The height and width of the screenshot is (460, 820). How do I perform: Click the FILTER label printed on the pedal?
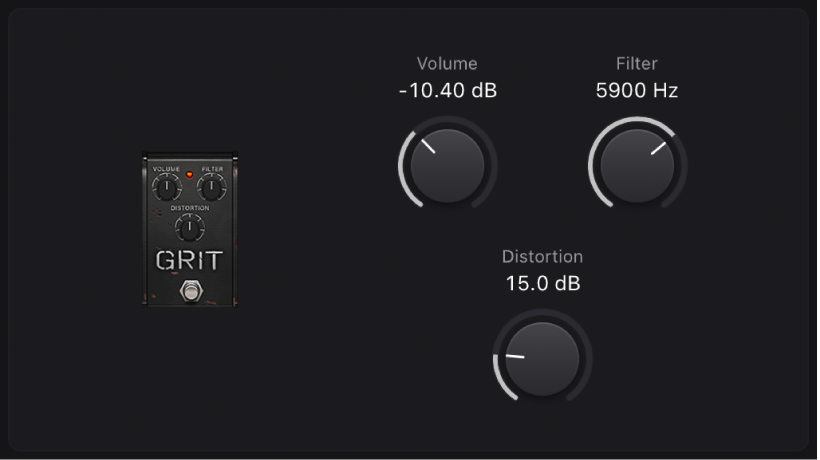coord(212,170)
